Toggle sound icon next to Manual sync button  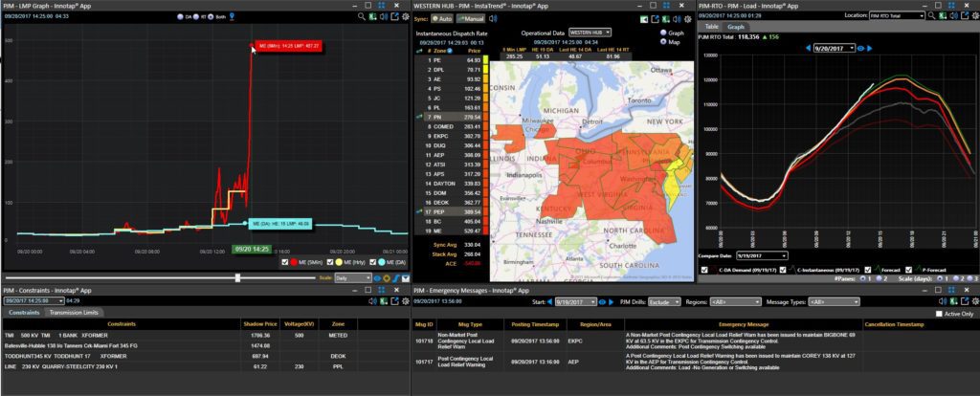coord(493,19)
